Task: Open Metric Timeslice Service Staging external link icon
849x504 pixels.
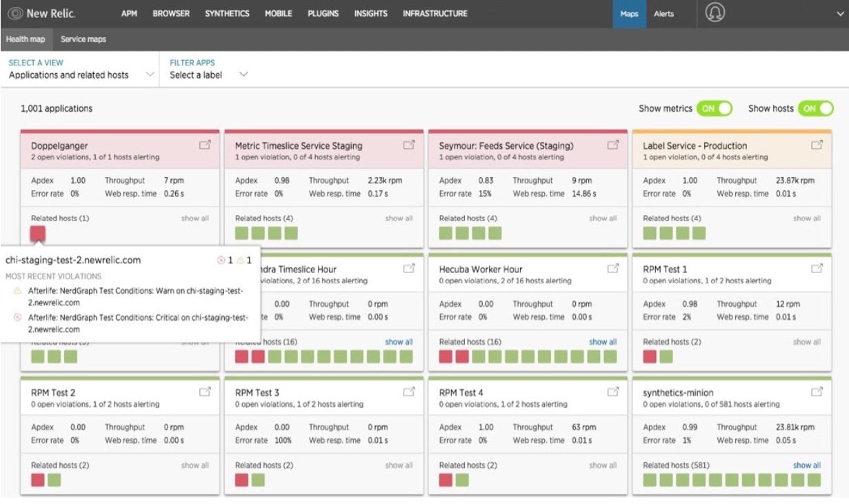Action: [409, 145]
